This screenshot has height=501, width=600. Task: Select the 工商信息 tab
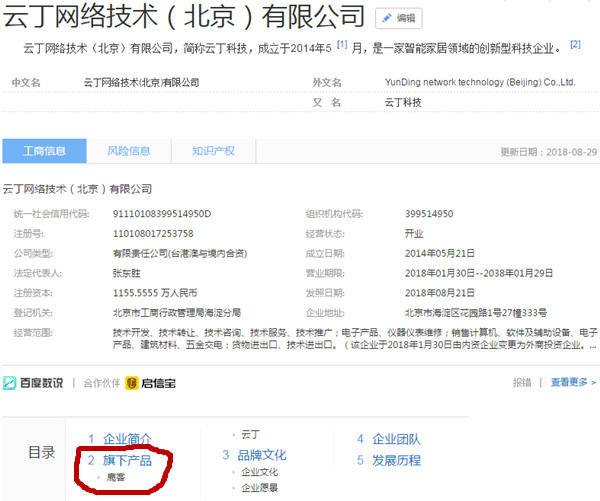coord(44,151)
